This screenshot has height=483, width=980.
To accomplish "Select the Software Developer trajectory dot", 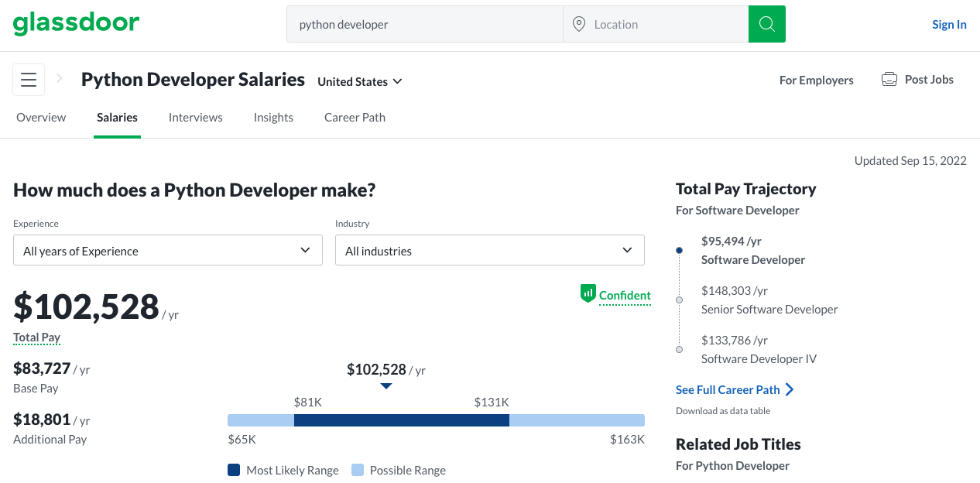I will pyautogui.click(x=679, y=251).
